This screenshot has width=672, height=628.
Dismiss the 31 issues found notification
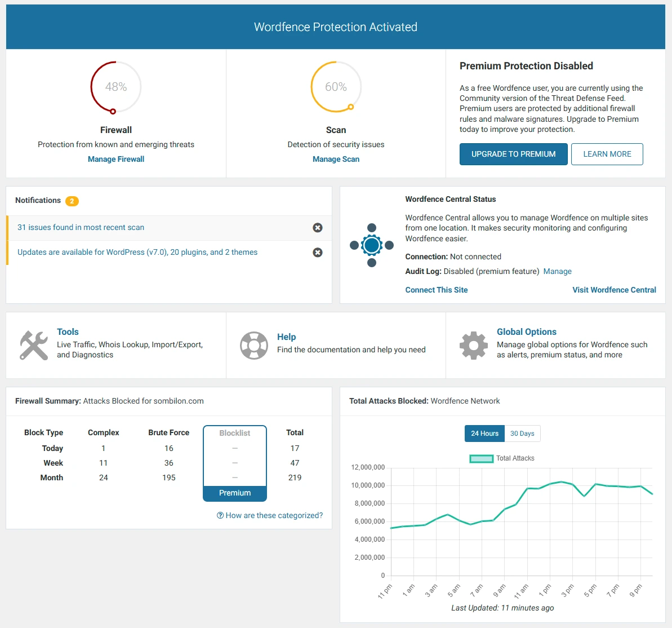click(318, 228)
